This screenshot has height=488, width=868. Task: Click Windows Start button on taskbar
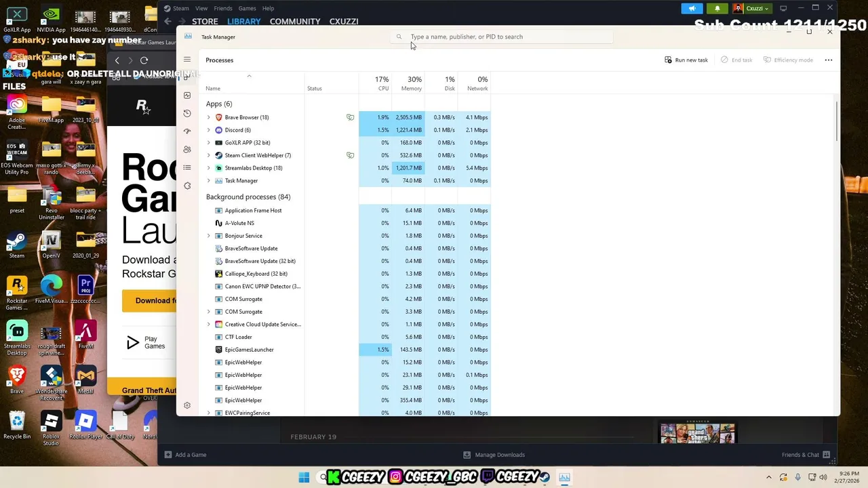click(x=304, y=477)
